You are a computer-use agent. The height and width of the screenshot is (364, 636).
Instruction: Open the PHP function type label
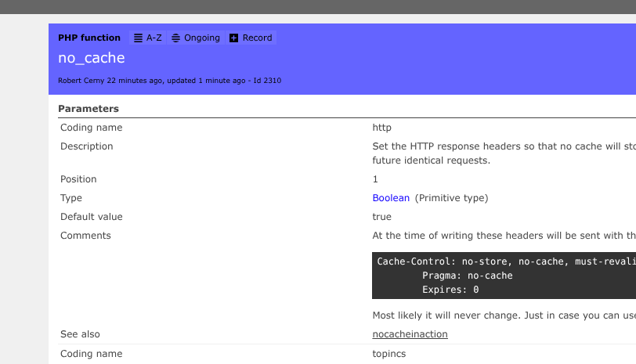tap(89, 38)
